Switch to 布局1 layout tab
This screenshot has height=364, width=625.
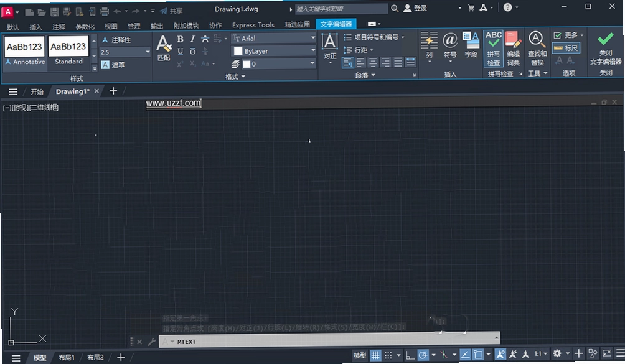pos(67,357)
